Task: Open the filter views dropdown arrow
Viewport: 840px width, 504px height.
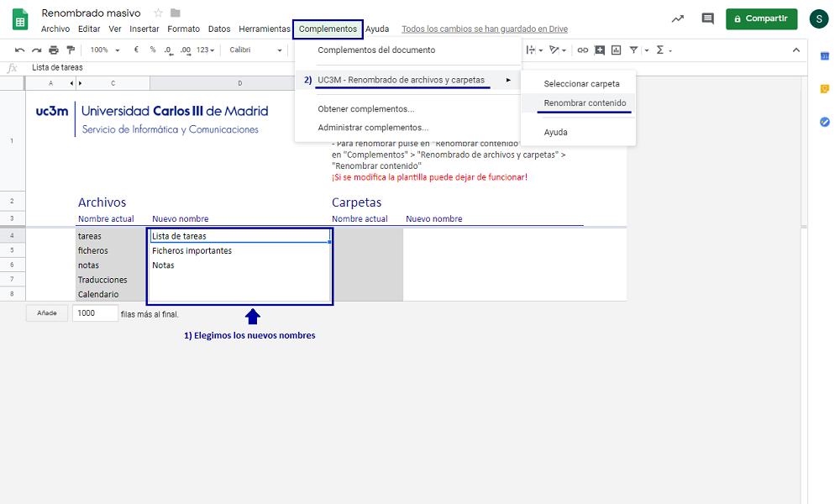Action: (647, 50)
